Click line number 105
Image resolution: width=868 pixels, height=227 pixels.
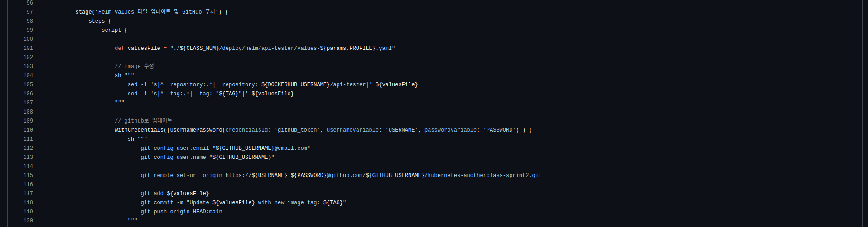[28, 84]
